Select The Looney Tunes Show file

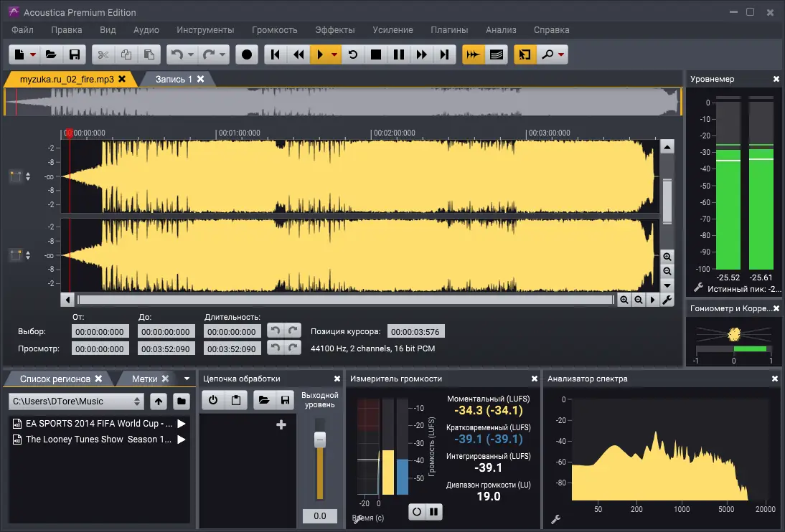coord(98,440)
